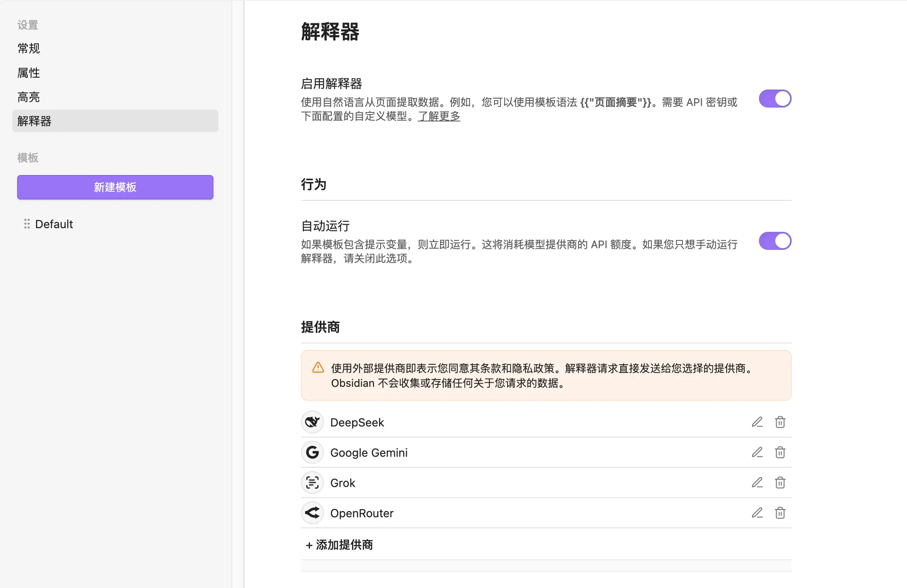Open the 常规 settings section

[29, 49]
